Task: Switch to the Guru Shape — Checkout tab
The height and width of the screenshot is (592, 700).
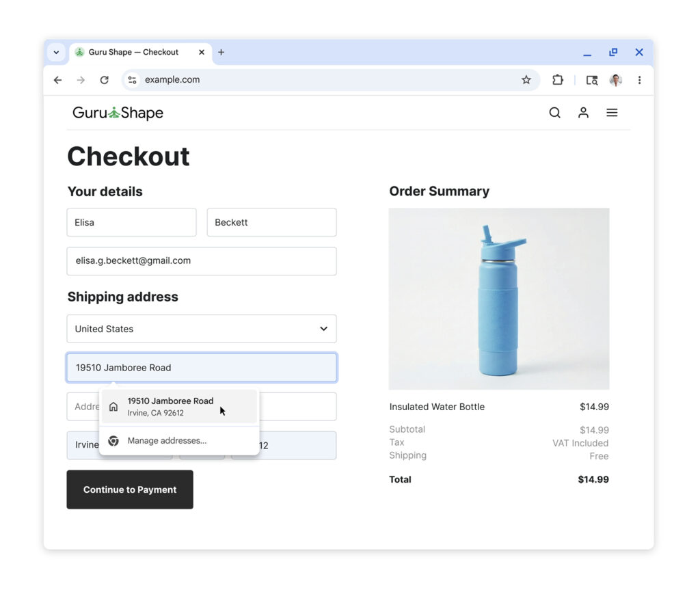Action: point(133,53)
